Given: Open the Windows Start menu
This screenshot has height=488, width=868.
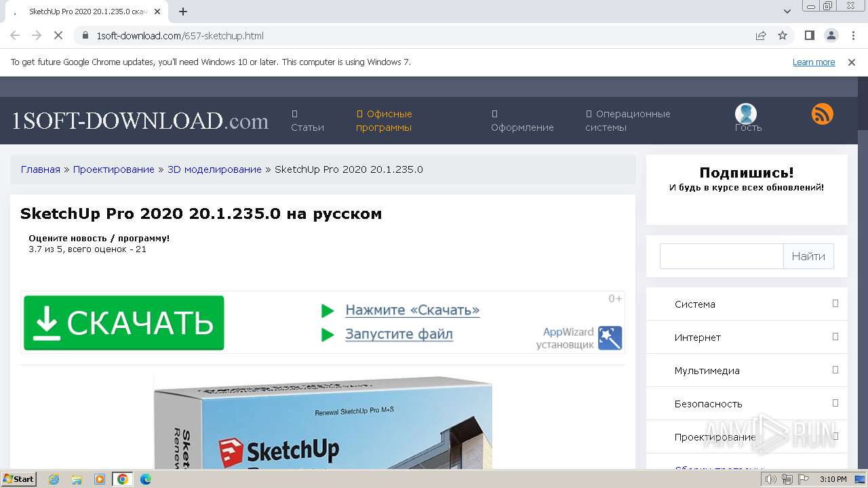Looking at the screenshot, I should coord(19,479).
